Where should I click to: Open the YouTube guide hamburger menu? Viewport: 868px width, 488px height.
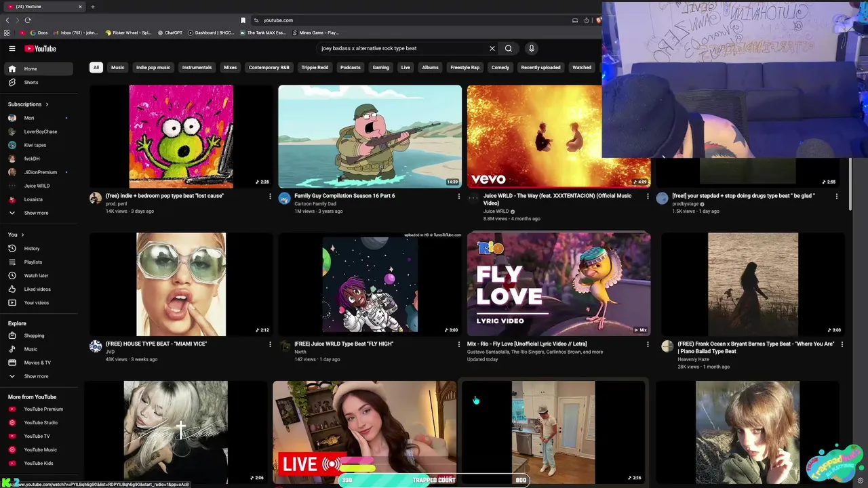[12, 48]
